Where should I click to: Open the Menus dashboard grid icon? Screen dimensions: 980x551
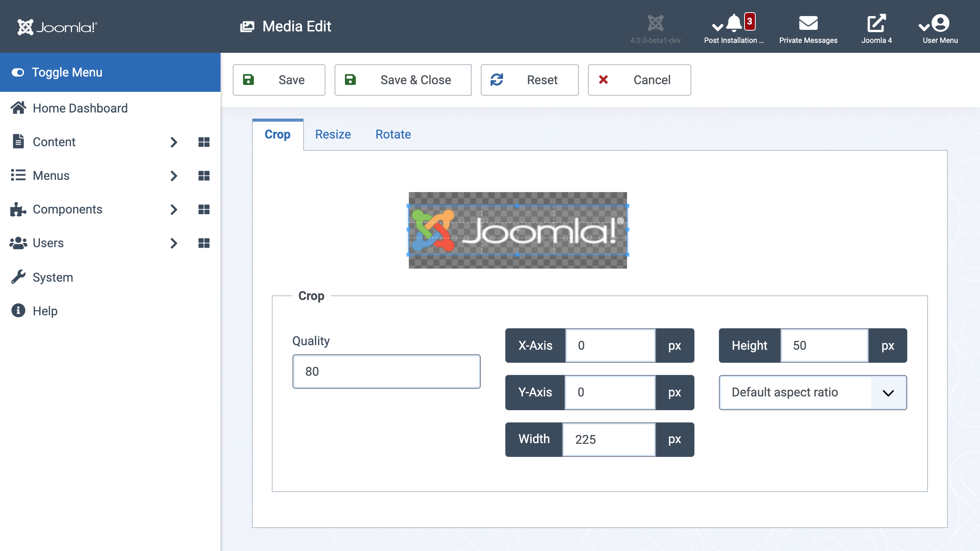point(204,176)
